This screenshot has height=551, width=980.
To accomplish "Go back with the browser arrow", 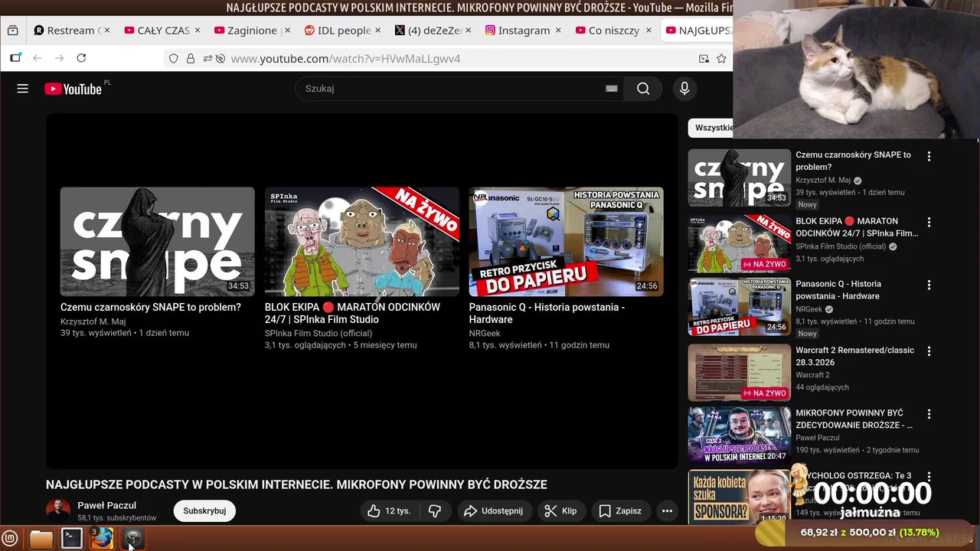I will coord(37,58).
